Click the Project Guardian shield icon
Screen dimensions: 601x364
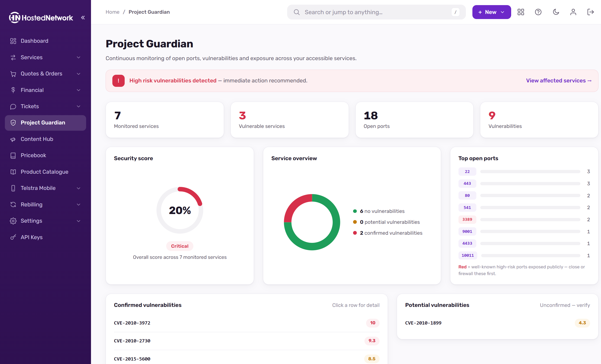13,123
